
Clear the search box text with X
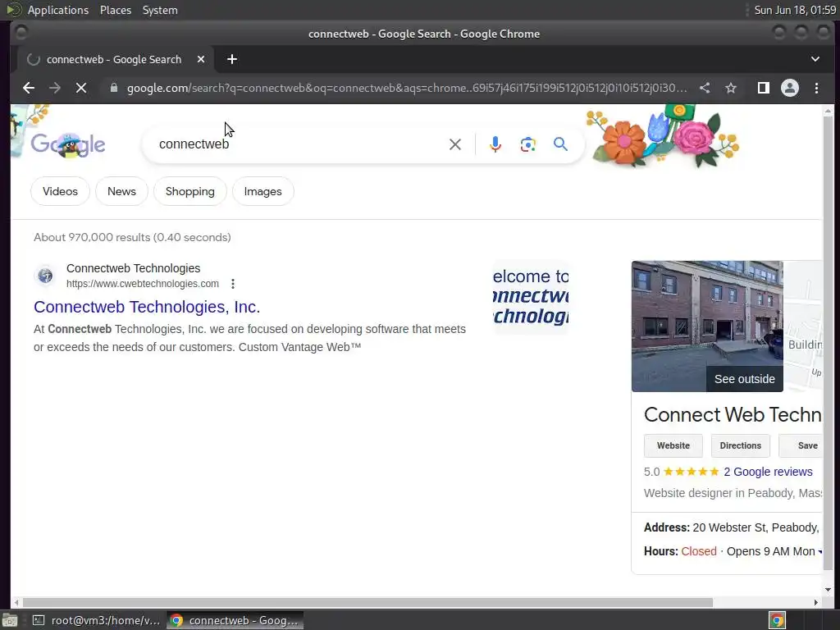click(454, 144)
